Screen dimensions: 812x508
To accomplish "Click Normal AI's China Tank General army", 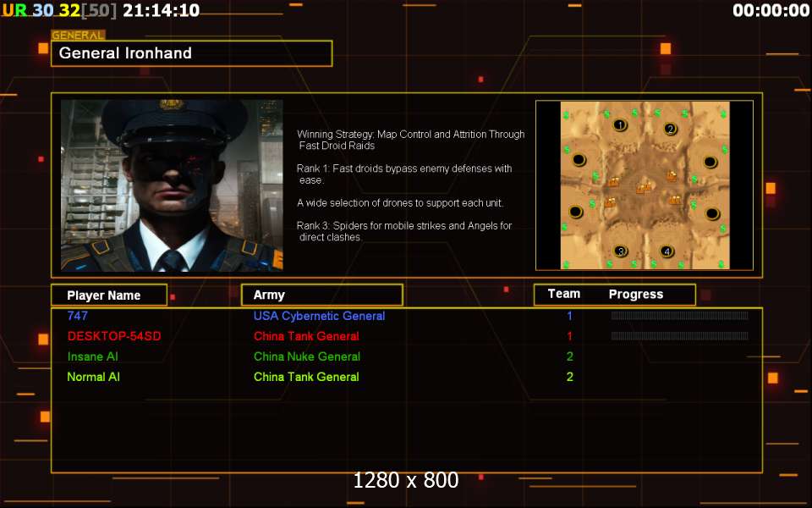I will (306, 377).
